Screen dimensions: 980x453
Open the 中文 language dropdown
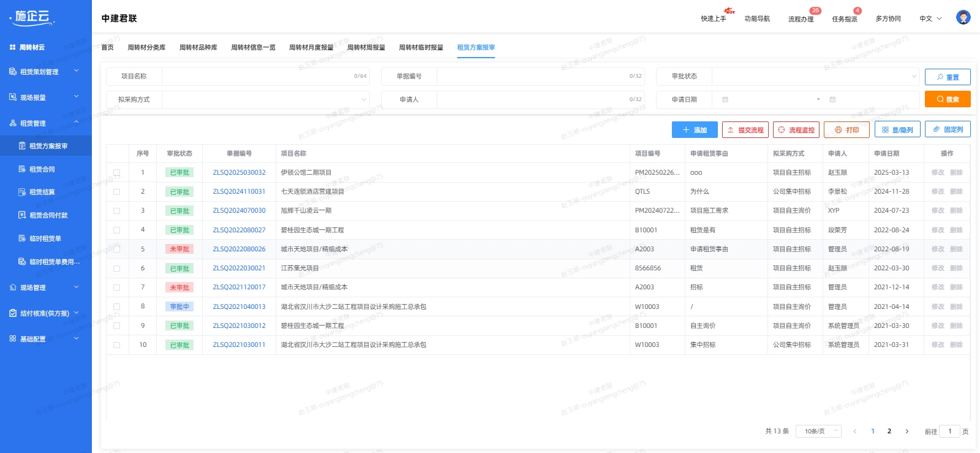(x=930, y=18)
